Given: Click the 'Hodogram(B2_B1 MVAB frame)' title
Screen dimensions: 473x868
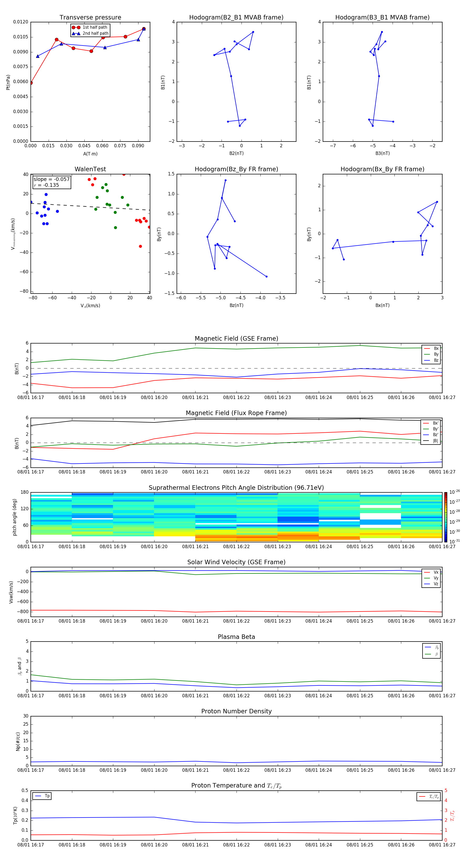Looking at the screenshot, I should pos(236,18).
